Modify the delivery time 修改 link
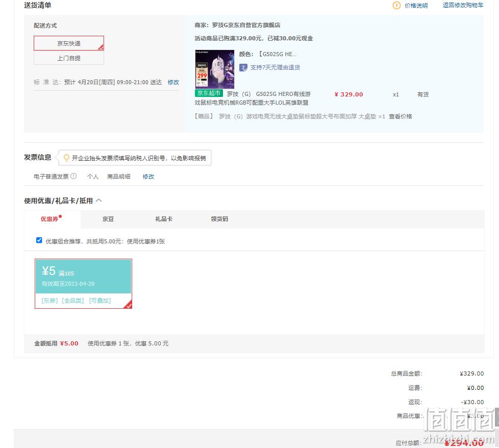Viewport: 499px width, 448px height. [x=173, y=82]
